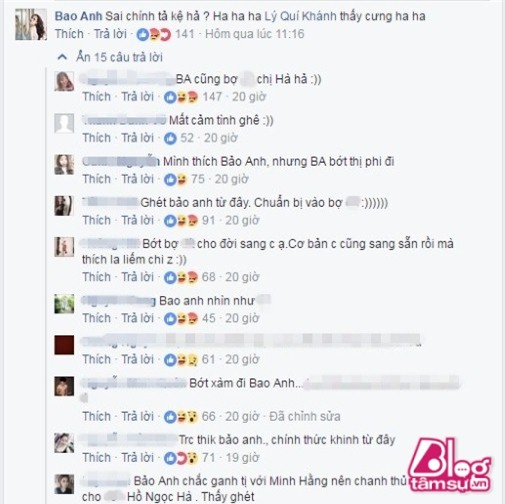View reaction icons beside the count 91
Image resolution: width=505 pixels, height=504 pixels.
(x=181, y=221)
